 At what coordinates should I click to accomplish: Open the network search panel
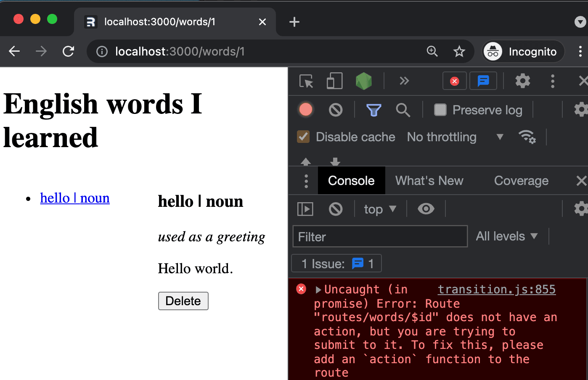(403, 110)
